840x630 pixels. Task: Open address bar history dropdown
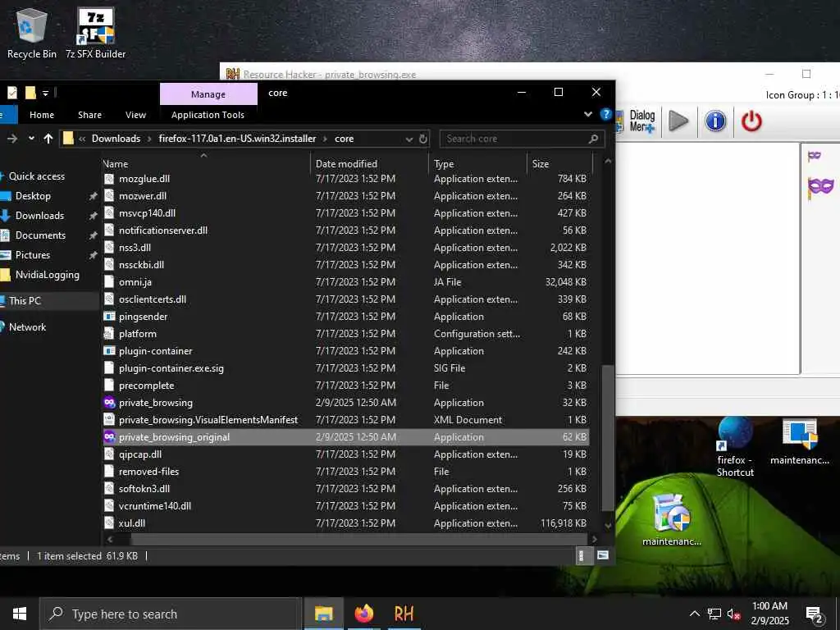click(x=409, y=139)
